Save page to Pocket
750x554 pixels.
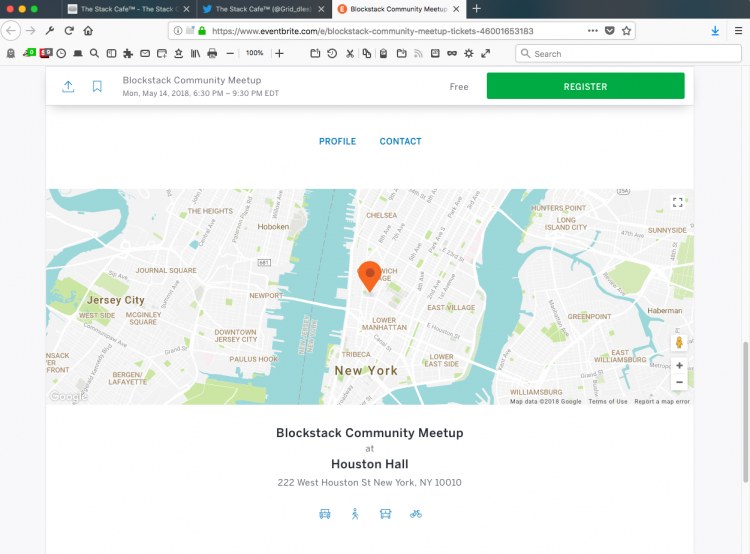point(609,31)
